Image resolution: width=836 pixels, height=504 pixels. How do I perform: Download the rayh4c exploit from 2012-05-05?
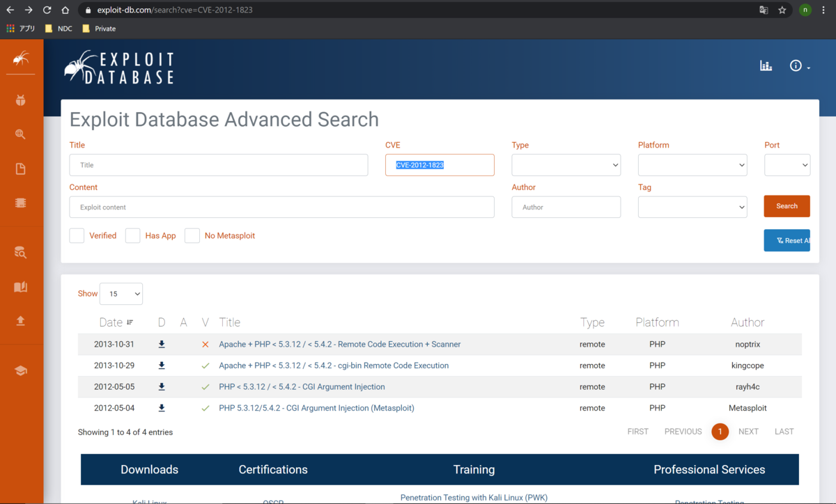(x=162, y=387)
